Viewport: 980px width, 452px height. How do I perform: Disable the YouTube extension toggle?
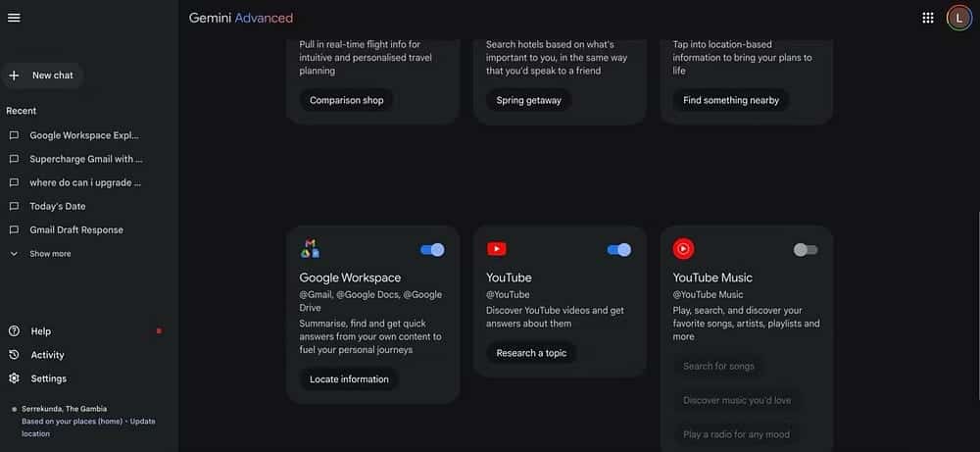click(x=619, y=250)
